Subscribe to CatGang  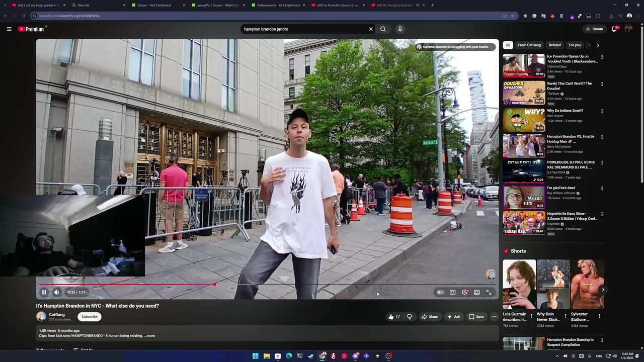[90, 317]
